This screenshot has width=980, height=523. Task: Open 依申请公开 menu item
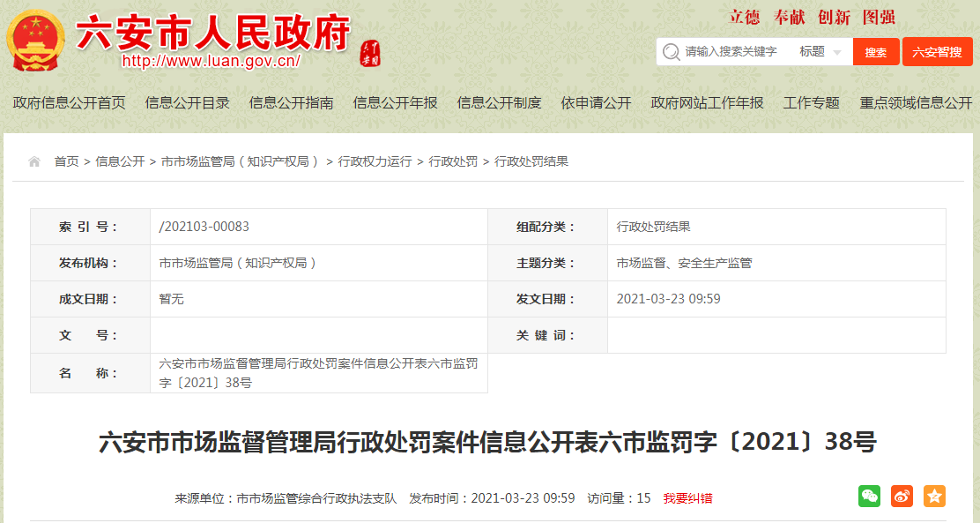(x=596, y=103)
